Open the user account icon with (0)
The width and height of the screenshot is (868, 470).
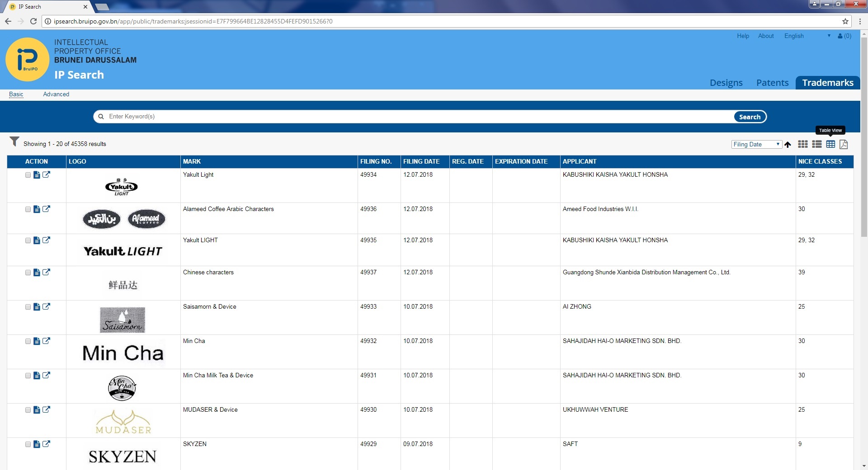pyautogui.click(x=844, y=36)
